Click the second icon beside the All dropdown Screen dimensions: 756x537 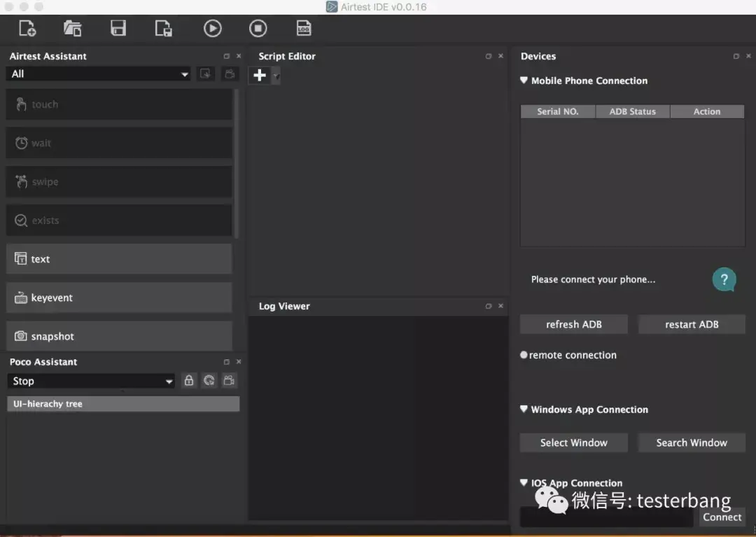pos(230,74)
